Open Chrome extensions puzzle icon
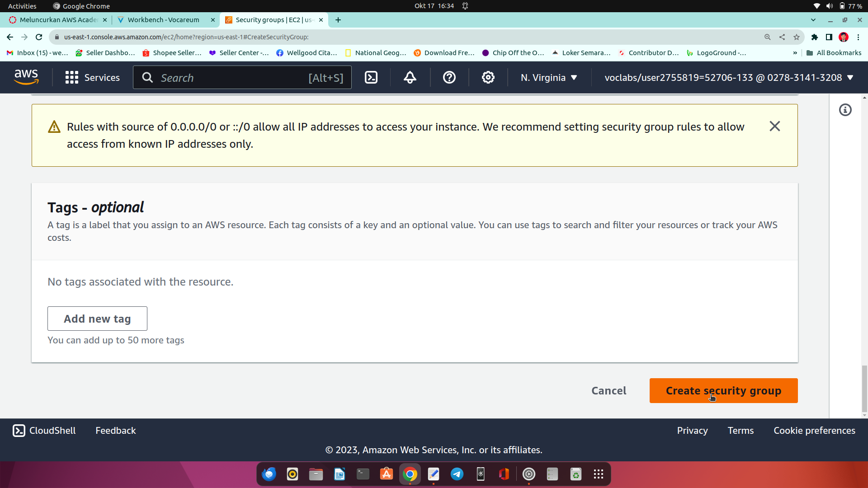868x488 pixels. [814, 37]
